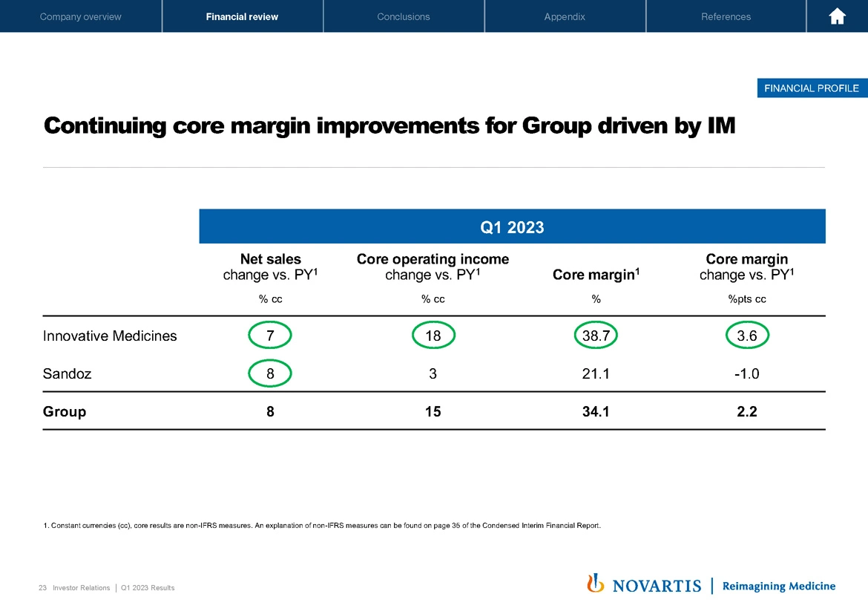Select circled core margin change value 3.6
868x614 pixels.
(747, 336)
